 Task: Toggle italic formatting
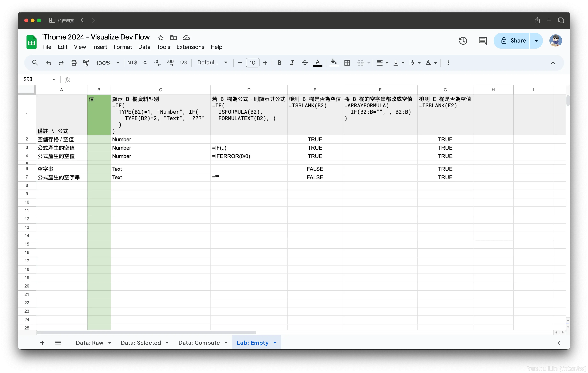coord(292,63)
